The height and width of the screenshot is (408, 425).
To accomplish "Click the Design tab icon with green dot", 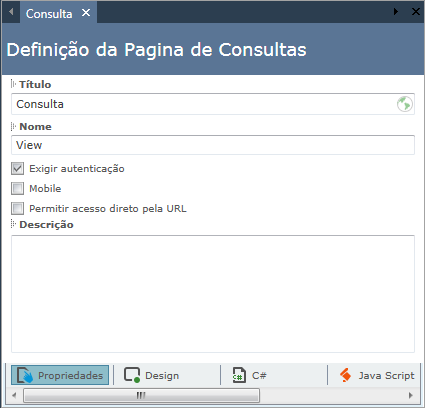I will 132,375.
